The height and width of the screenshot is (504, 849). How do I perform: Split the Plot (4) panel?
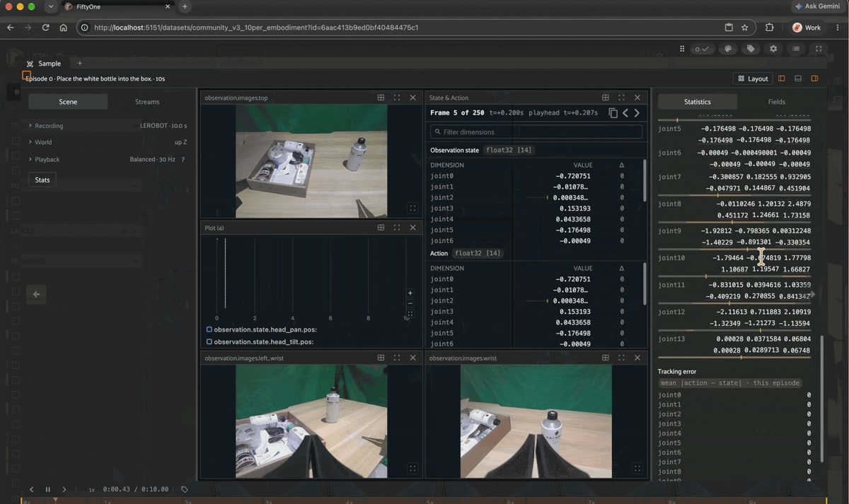point(381,228)
